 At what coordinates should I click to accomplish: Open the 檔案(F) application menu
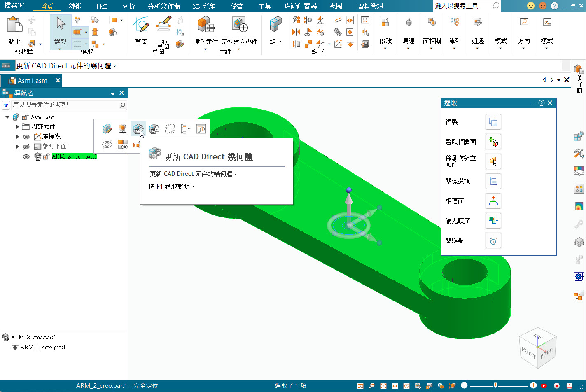[x=14, y=6]
